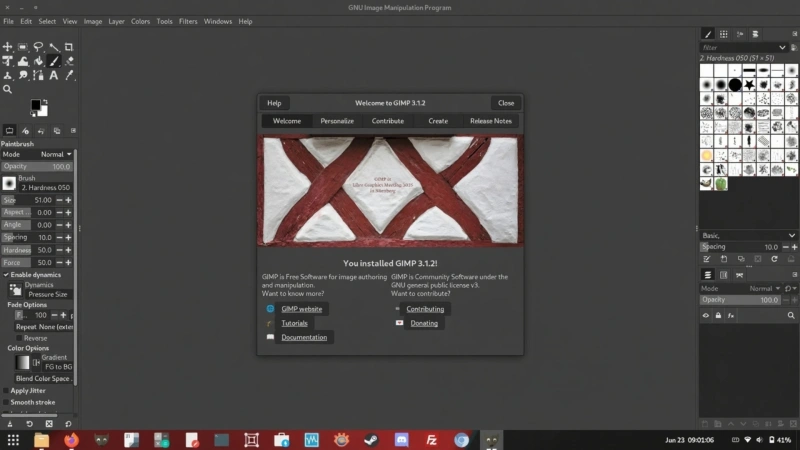Select the Unified Transform tool

click(7, 61)
